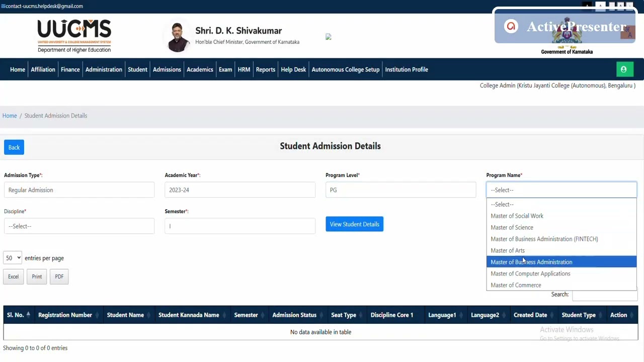The width and height of the screenshot is (644, 362).
Task: Open the Exam menu
Action: tap(225, 69)
